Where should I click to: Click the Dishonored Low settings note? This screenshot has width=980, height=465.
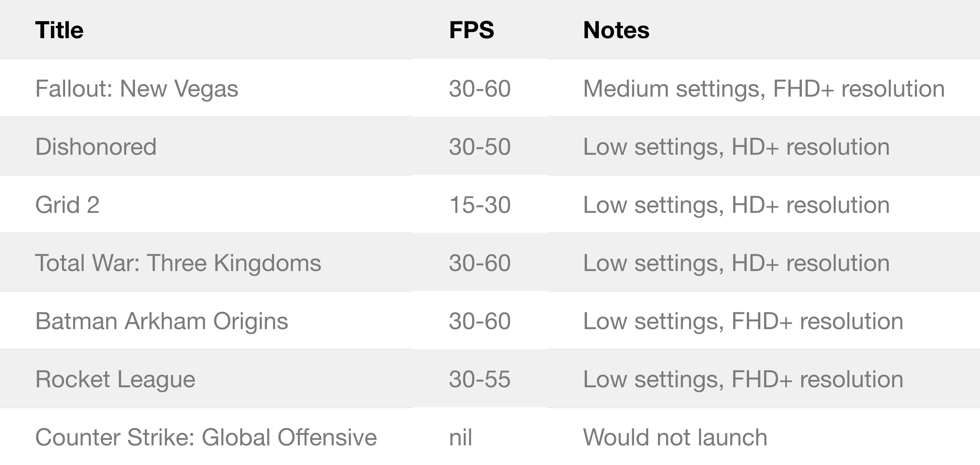(736, 147)
